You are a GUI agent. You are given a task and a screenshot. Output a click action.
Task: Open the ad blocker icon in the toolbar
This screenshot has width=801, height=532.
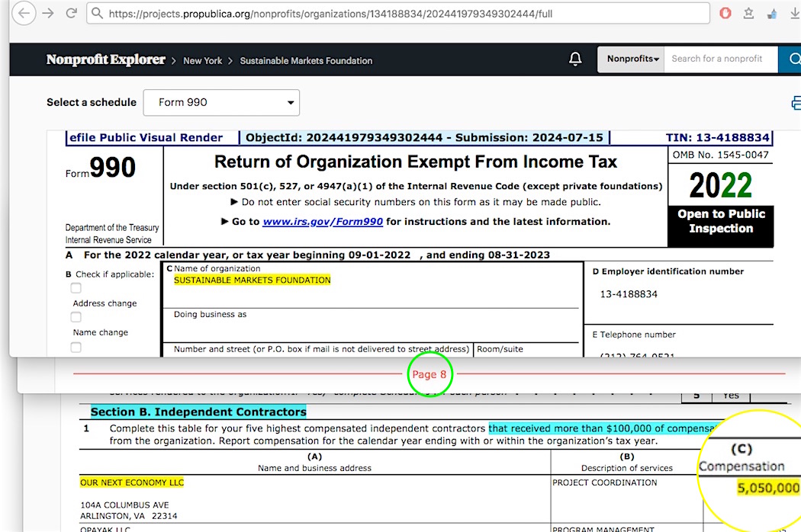pos(725,13)
